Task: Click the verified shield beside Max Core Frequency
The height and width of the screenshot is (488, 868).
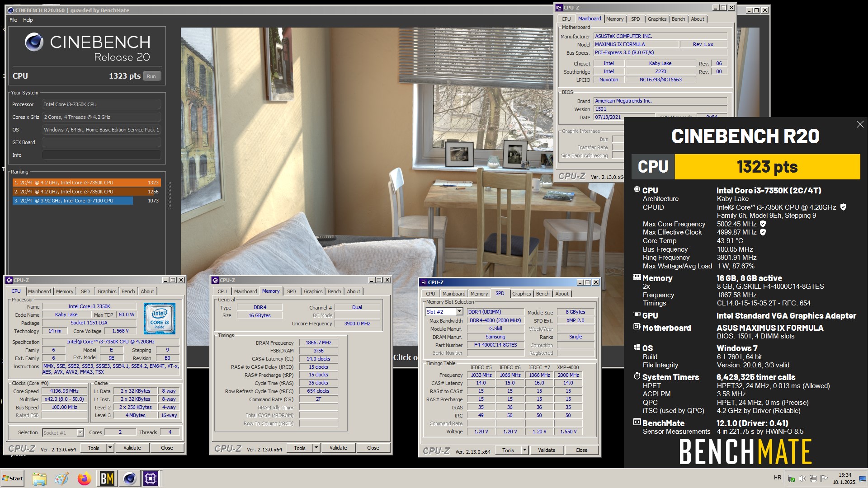Action: pos(763,224)
